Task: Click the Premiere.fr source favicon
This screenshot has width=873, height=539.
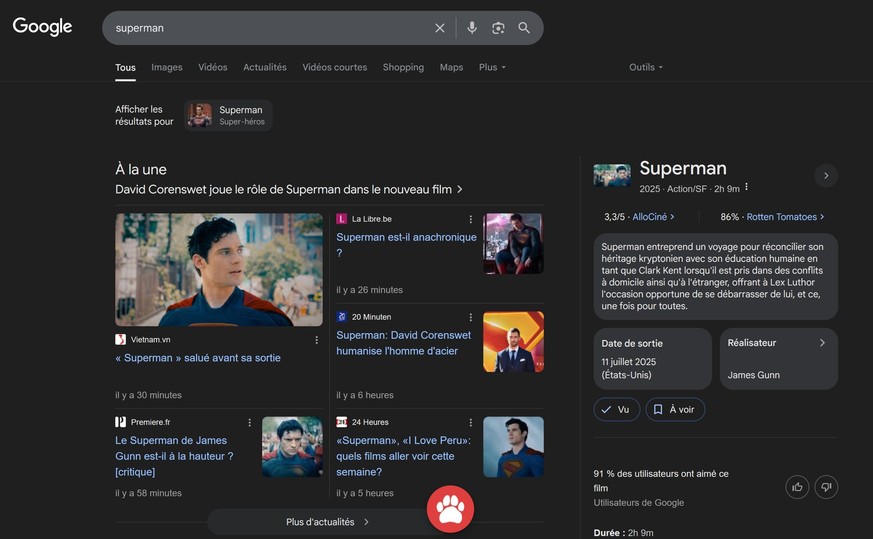Action: pos(120,422)
